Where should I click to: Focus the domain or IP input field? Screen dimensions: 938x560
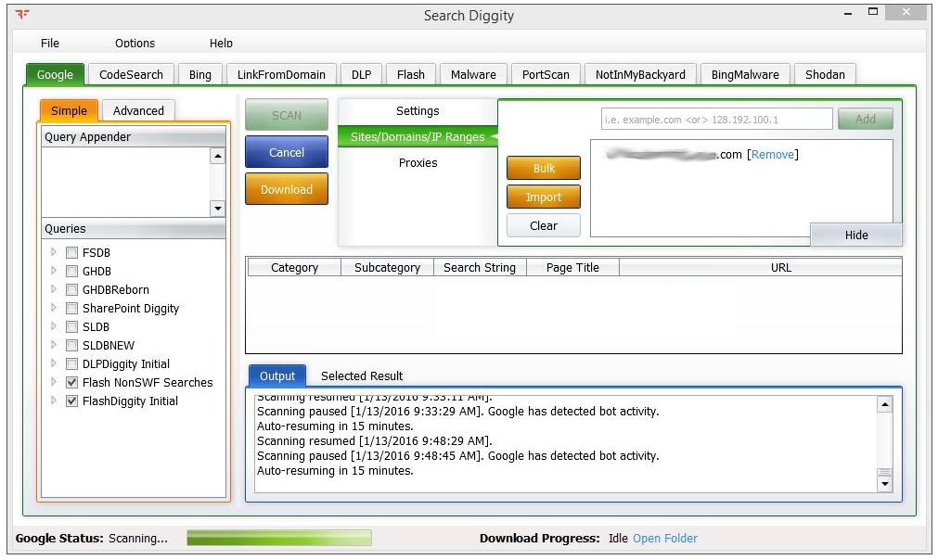tap(716, 119)
